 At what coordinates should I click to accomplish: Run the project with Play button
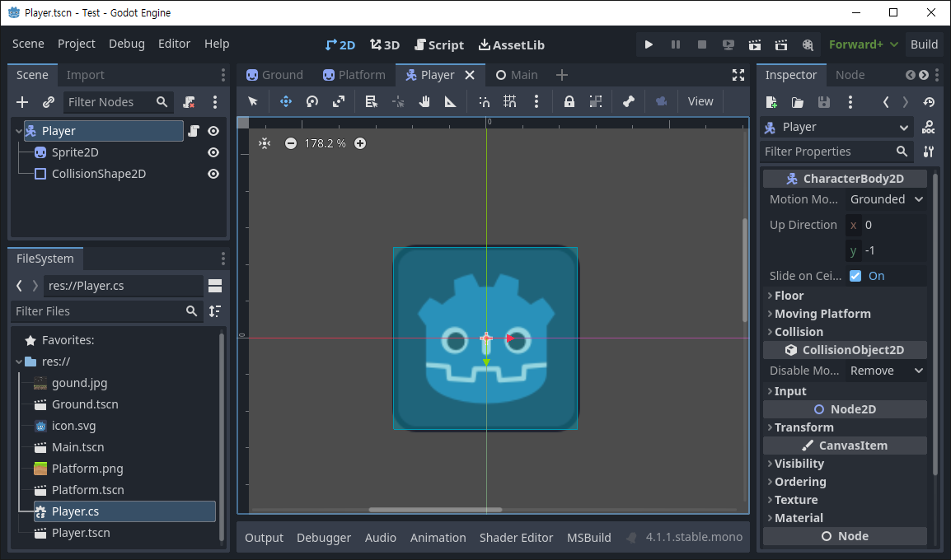(649, 44)
